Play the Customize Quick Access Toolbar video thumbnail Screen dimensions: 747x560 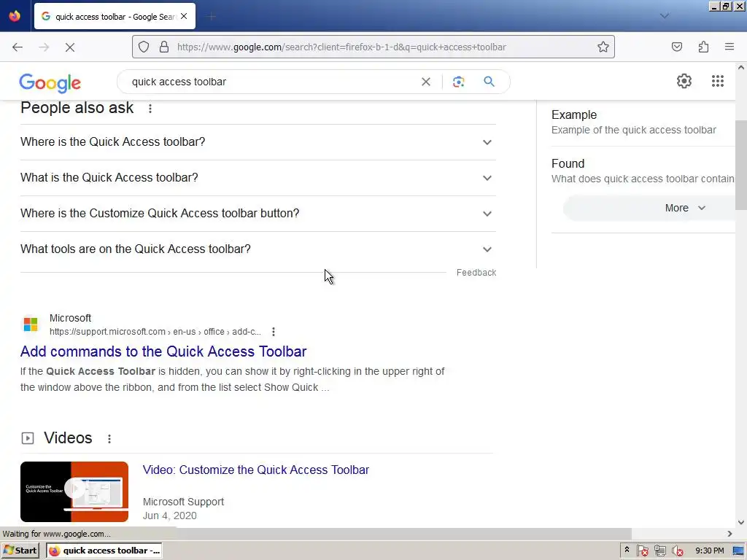(74, 491)
